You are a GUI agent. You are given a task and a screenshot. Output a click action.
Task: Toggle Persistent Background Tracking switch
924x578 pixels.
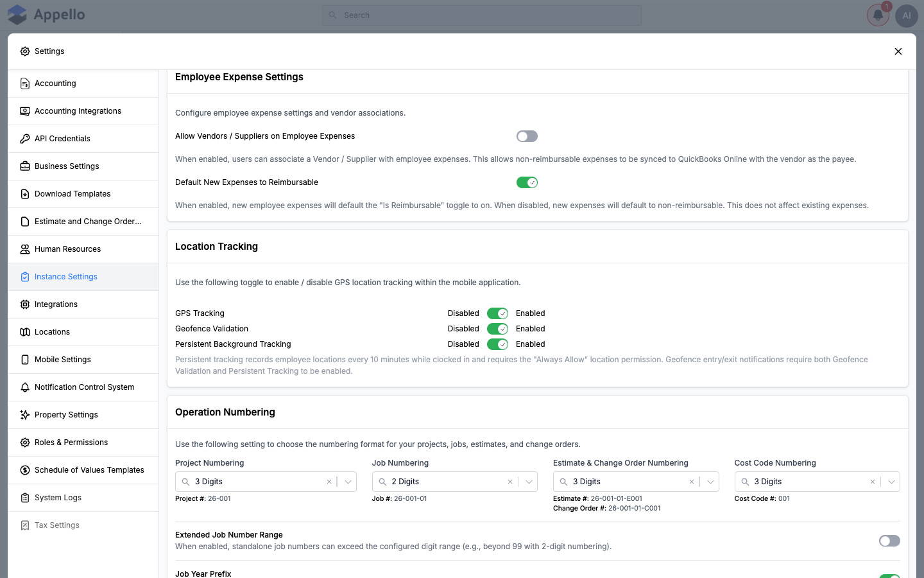tap(497, 344)
